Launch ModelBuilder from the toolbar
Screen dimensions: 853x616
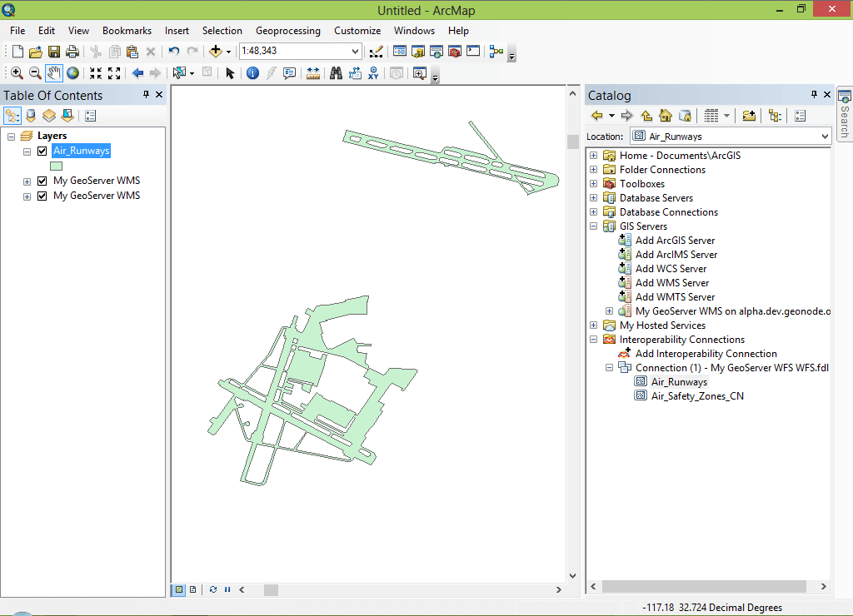click(496, 51)
